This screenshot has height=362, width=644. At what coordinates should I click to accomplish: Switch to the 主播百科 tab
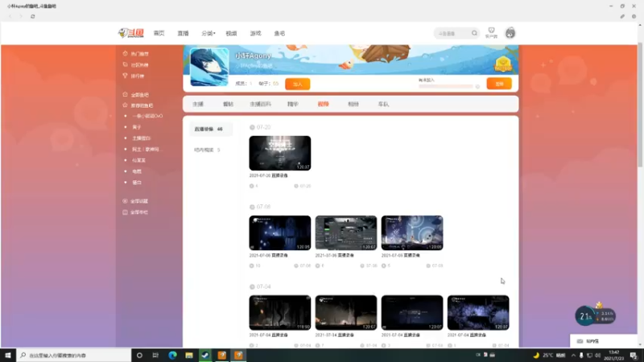(x=260, y=105)
